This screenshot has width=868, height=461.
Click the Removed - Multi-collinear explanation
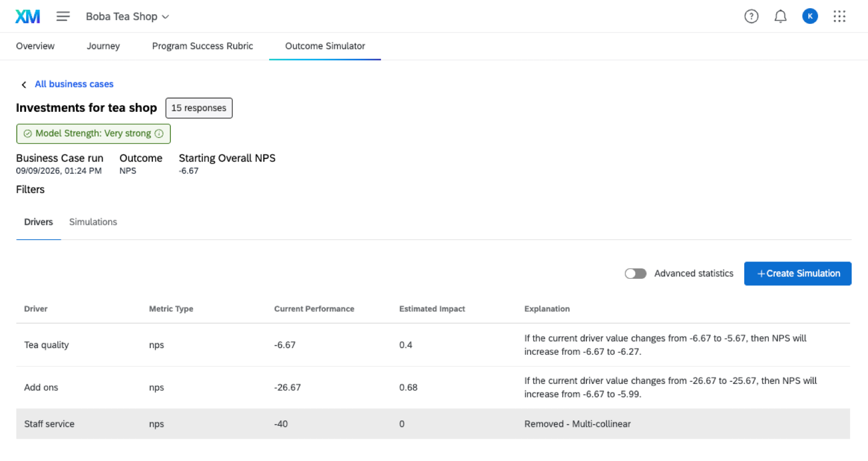click(x=577, y=424)
